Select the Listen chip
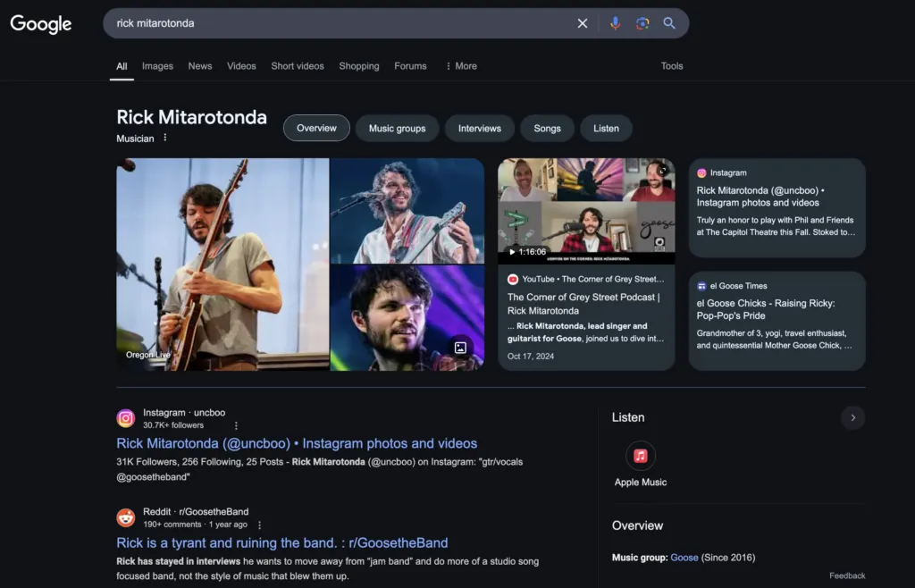The width and height of the screenshot is (915, 588). (x=607, y=129)
